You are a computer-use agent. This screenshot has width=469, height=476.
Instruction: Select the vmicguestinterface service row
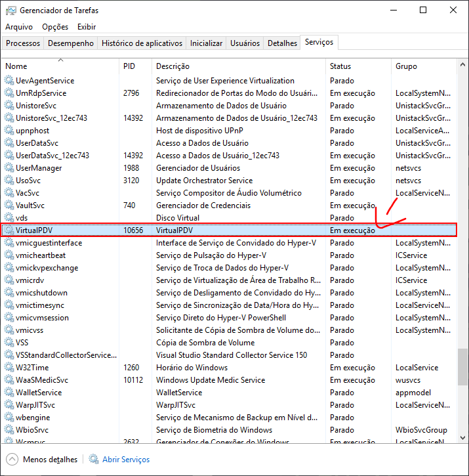[229, 243]
